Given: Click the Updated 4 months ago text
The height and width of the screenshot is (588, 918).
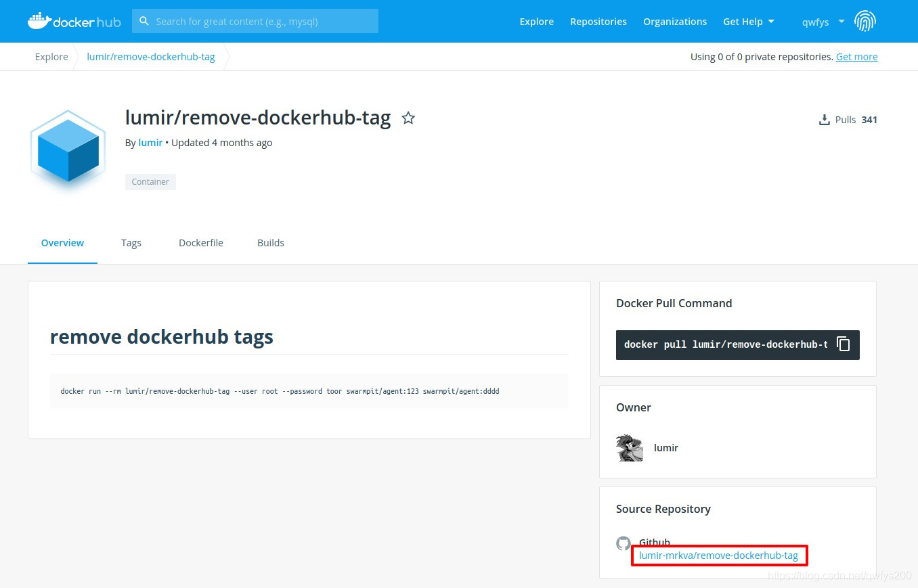Looking at the screenshot, I should tap(222, 143).
